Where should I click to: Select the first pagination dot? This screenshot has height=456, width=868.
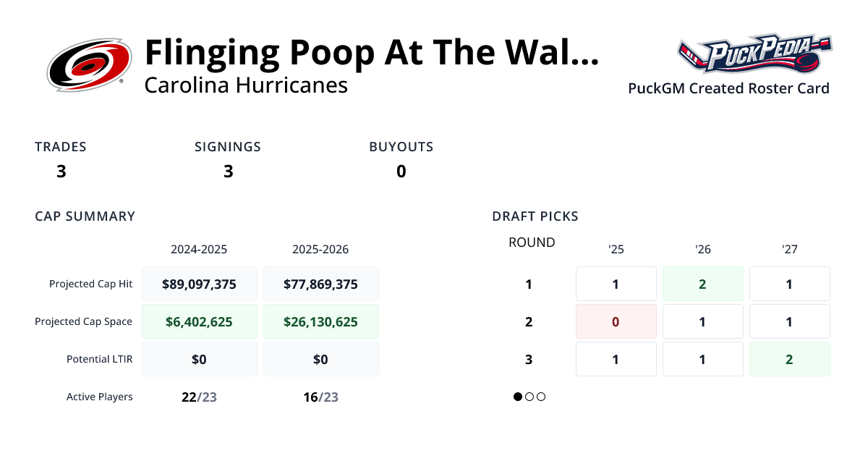516,397
